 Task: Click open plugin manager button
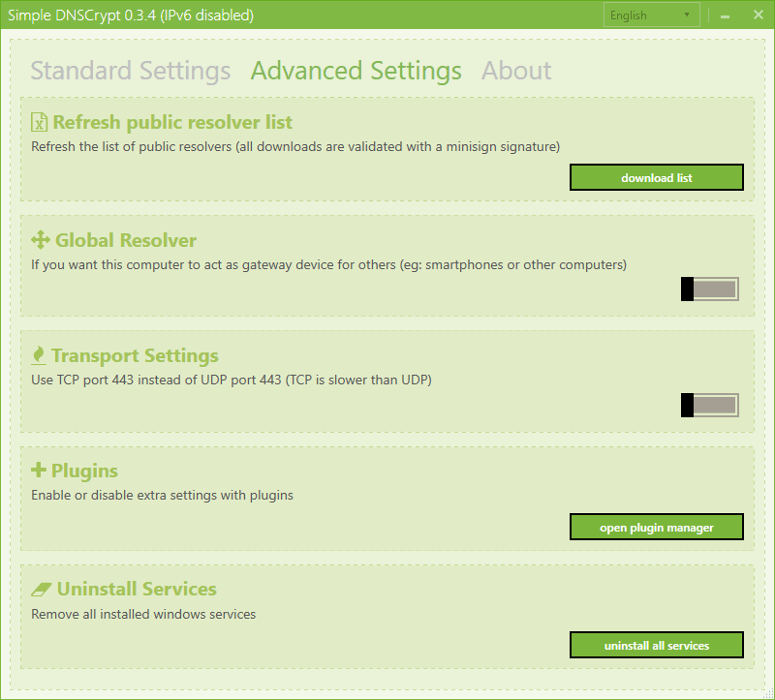pos(657,527)
